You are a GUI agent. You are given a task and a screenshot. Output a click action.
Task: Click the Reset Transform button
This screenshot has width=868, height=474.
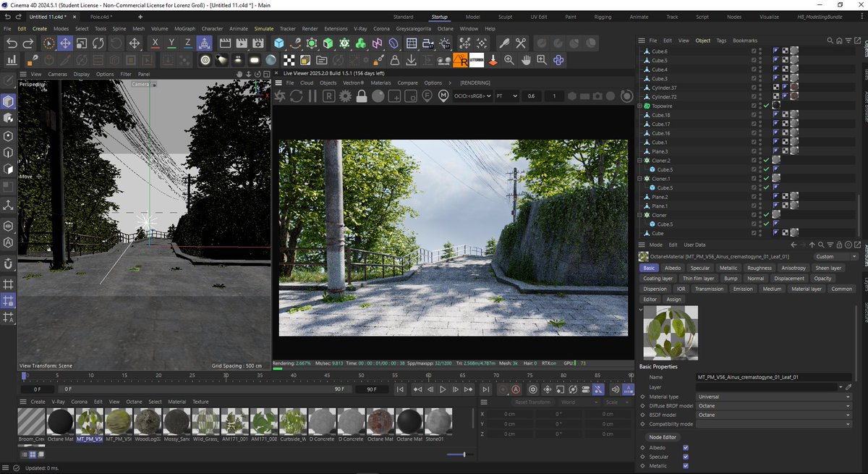pos(532,402)
